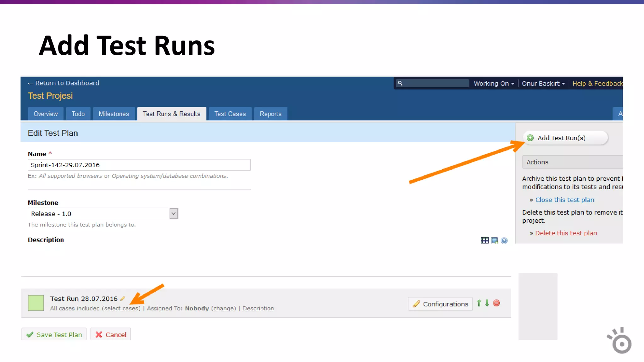Click Delete this test plan link
This screenshot has width=644, height=362.
(x=566, y=233)
